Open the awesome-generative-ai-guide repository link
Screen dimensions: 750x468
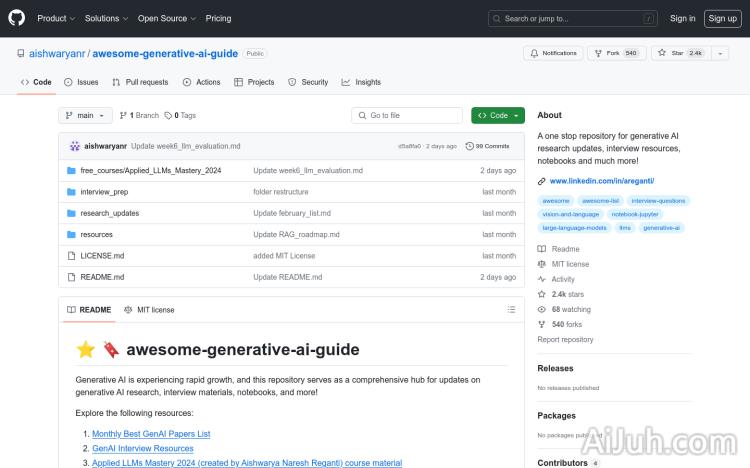165,54
